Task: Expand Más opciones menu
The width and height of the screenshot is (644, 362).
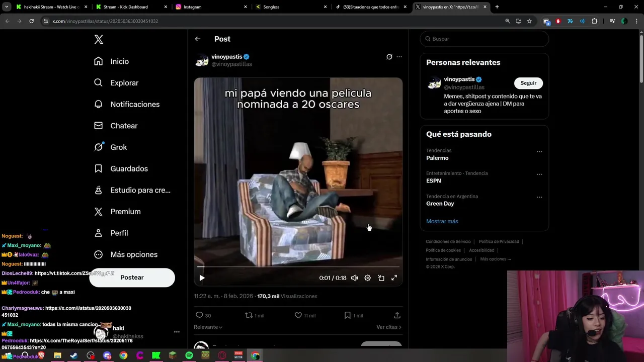Action: (x=126, y=254)
